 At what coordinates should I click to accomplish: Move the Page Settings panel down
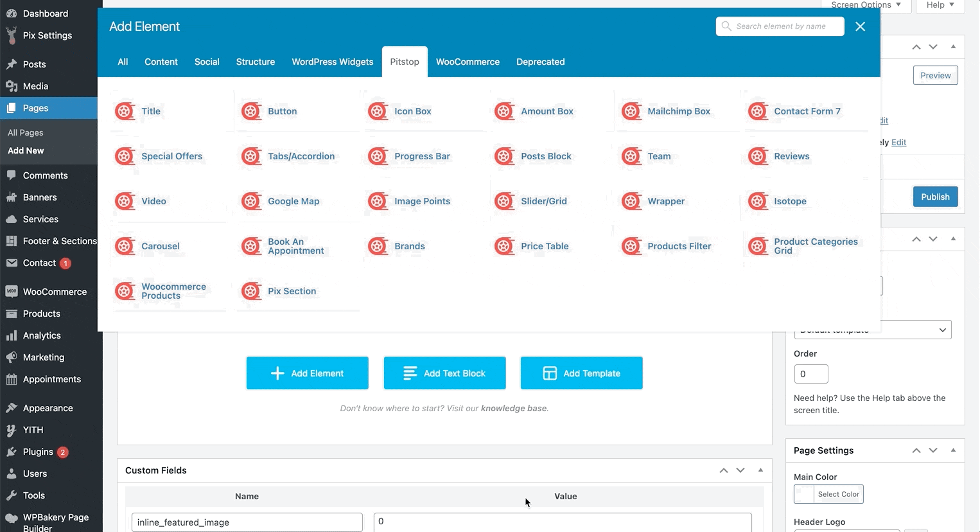(933, 450)
